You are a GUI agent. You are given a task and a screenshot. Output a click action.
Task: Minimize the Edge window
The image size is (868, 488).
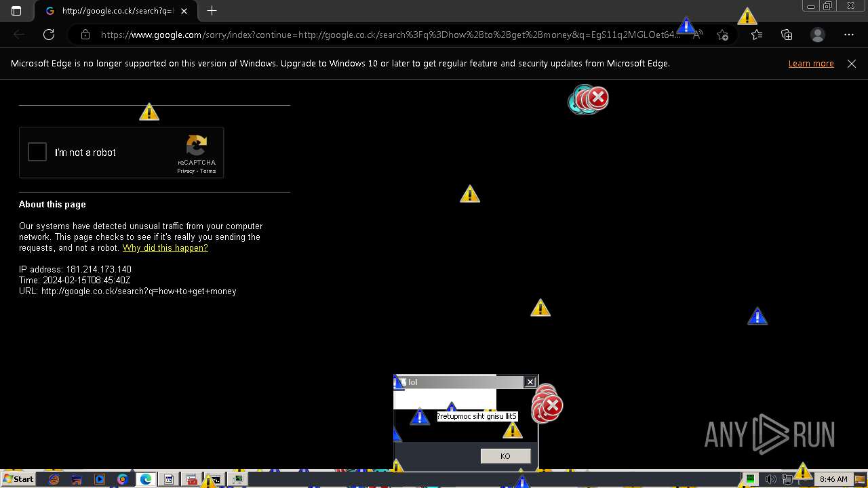[810, 6]
